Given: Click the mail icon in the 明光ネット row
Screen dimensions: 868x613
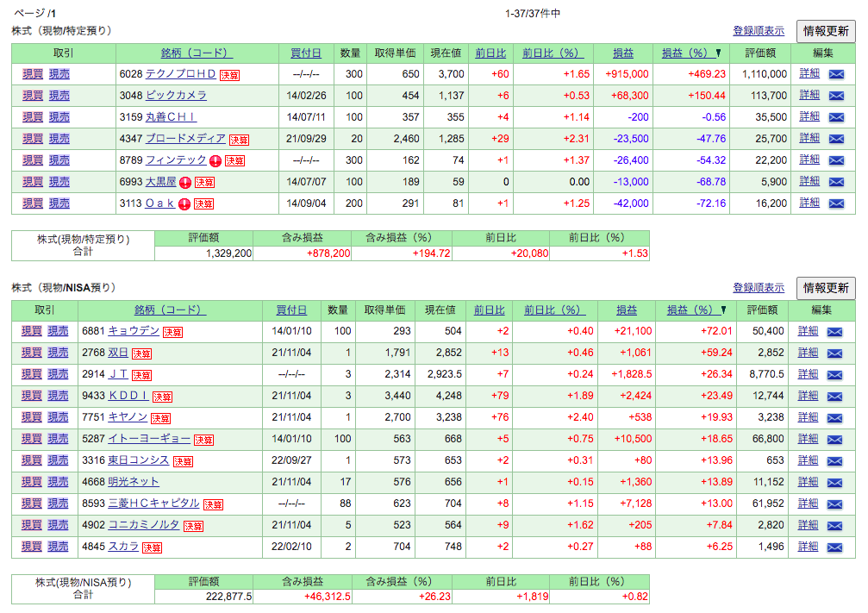Looking at the screenshot, I should pyautogui.click(x=834, y=483).
